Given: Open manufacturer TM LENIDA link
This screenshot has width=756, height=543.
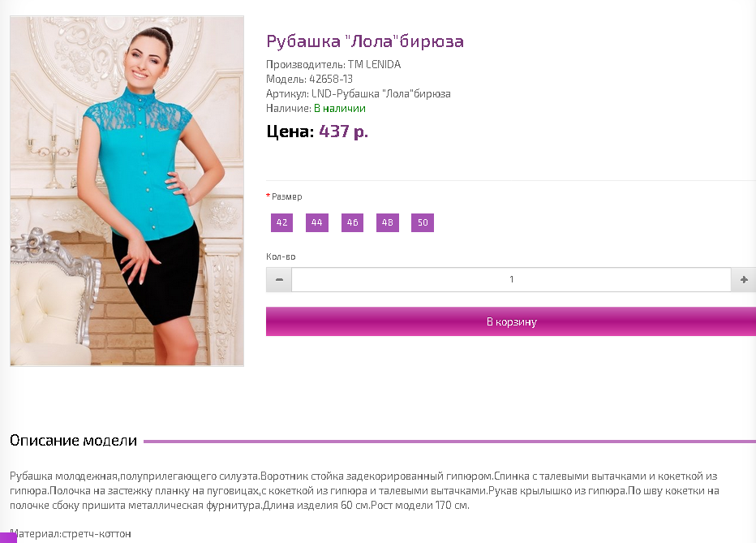Looking at the screenshot, I should 374,65.
